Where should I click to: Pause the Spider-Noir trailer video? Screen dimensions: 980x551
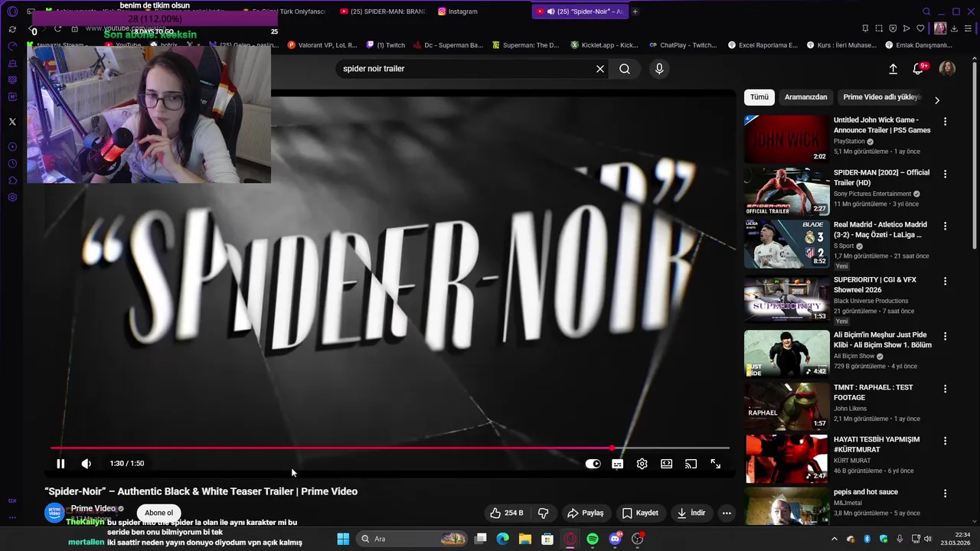tap(60, 464)
